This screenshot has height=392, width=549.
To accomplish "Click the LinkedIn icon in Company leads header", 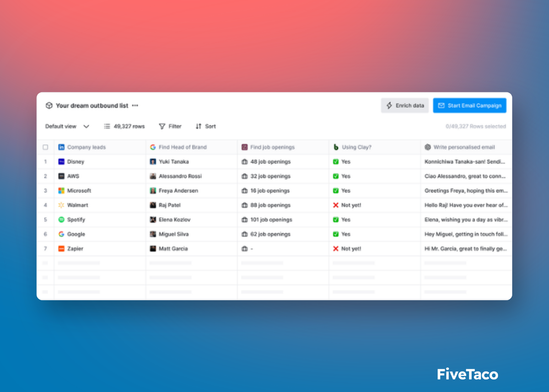I will pos(61,147).
